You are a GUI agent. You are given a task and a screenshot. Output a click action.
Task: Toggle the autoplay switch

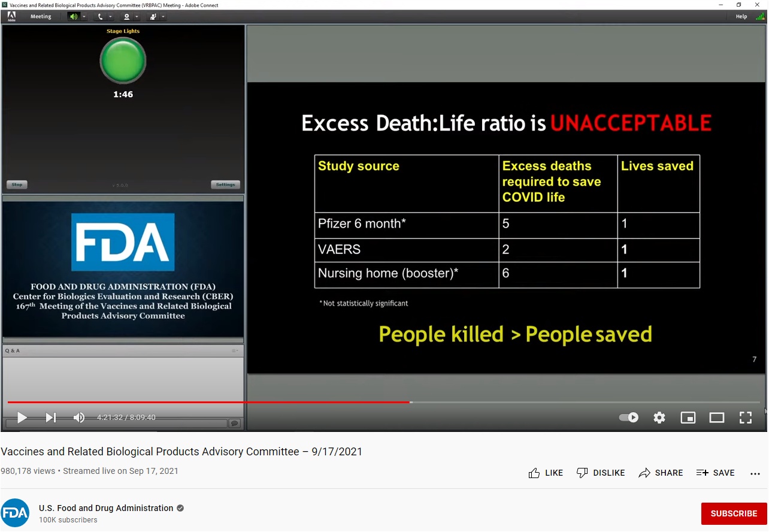[x=628, y=418]
